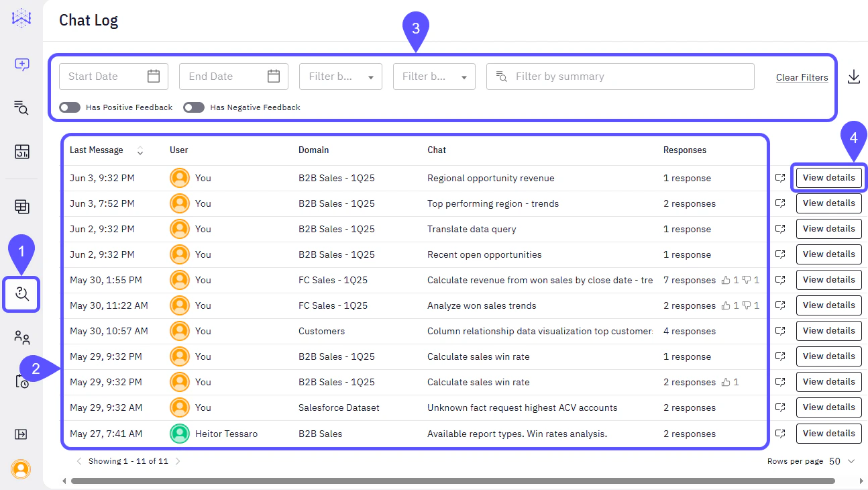Open the Regional opportunity revenue chat externally

[x=780, y=177]
